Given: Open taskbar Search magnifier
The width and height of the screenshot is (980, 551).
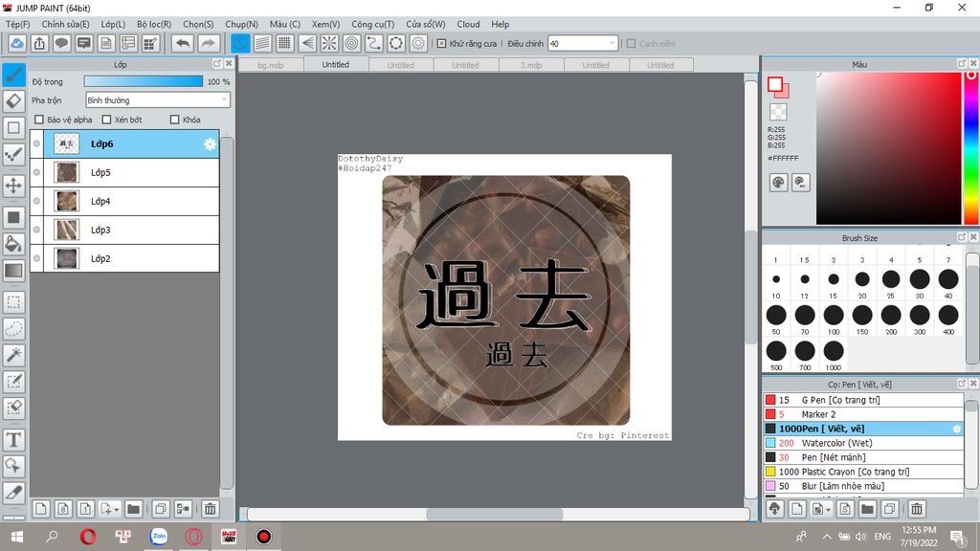Looking at the screenshot, I should click(52, 536).
